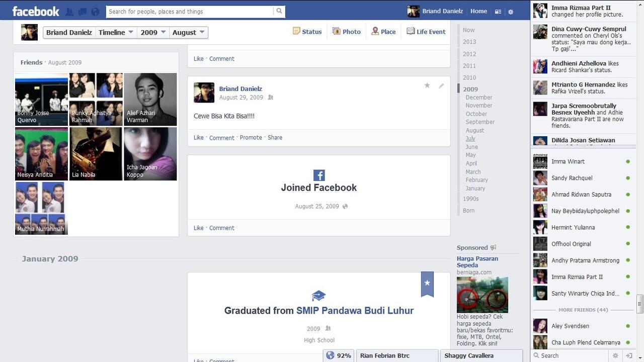Open Alief Azhari Warman friend thumbnail
Viewport: 644px width, 362px height.
point(150,100)
